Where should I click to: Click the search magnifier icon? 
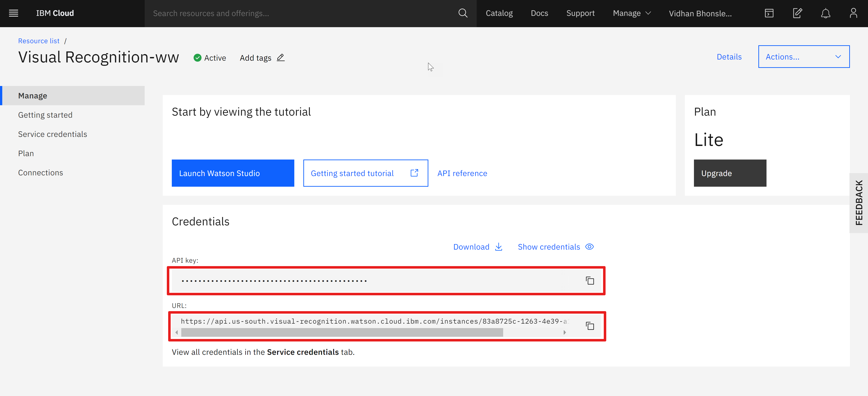463,13
